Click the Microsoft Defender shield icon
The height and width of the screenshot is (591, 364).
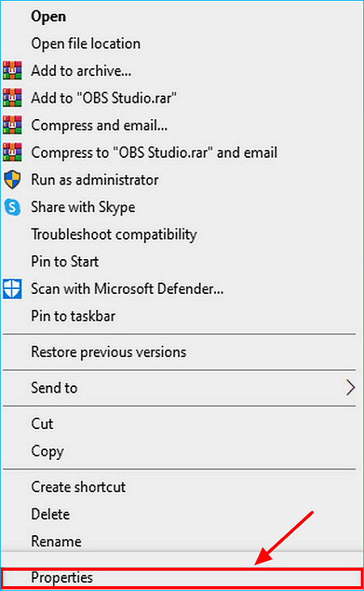pyautogui.click(x=12, y=289)
